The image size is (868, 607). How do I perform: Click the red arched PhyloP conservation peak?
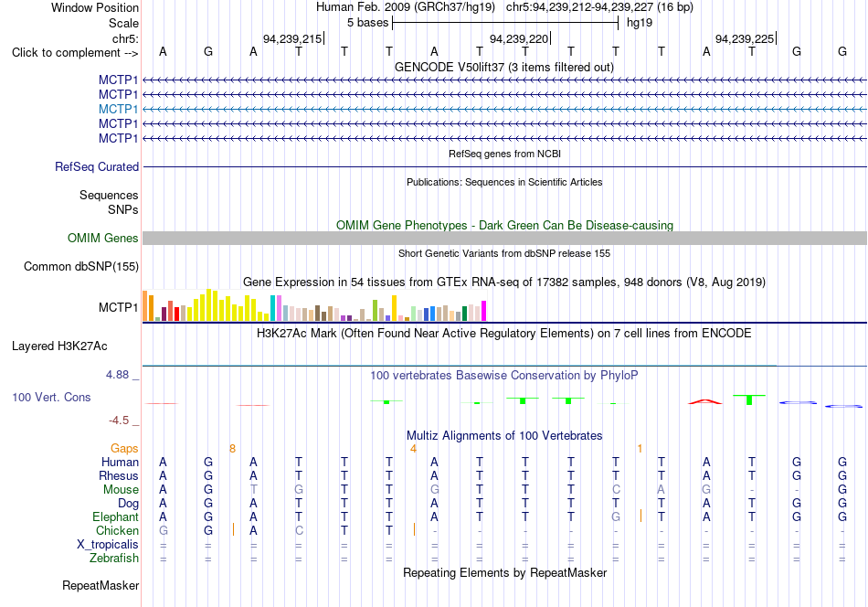705,401
